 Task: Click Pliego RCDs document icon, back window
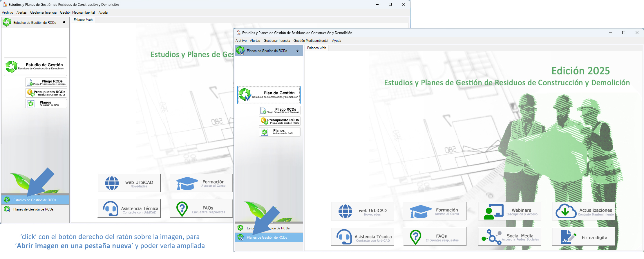(x=30, y=82)
